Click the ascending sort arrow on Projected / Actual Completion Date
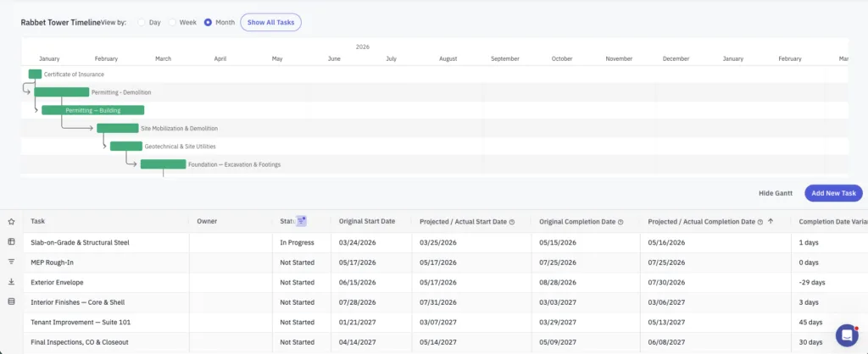This screenshot has height=354, width=868. pyautogui.click(x=771, y=221)
